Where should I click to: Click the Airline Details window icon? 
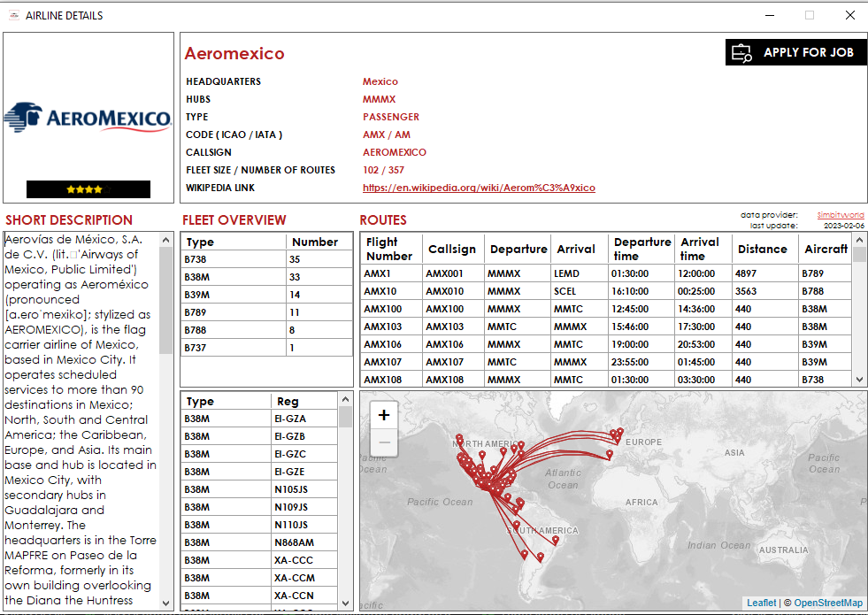[x=14, y=16]
